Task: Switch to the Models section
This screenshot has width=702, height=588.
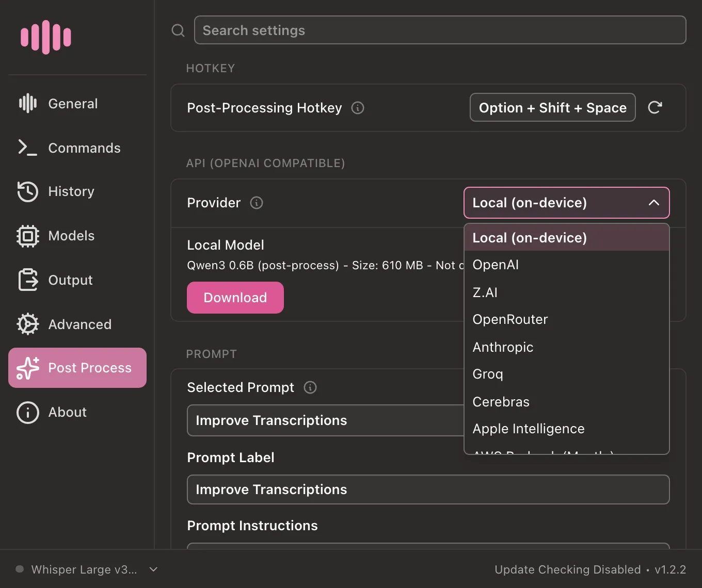Action: coord(77,236)
